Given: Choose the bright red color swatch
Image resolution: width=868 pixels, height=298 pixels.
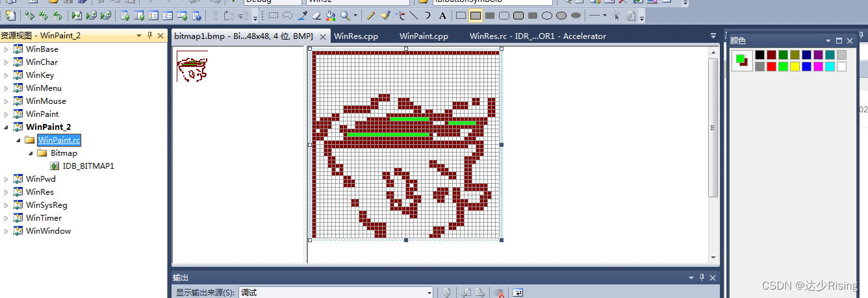Looking at the screenshot, I should [x=771, y=66].
